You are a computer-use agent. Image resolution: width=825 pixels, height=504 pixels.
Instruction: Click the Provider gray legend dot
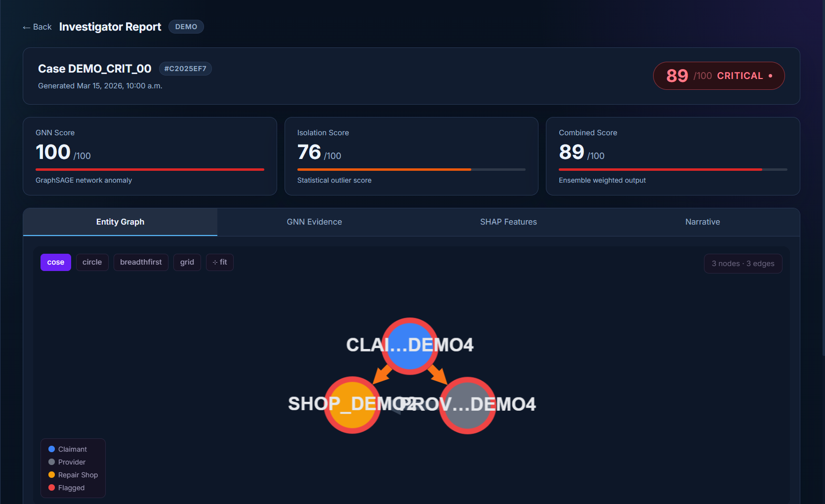[x=51, y=462]
